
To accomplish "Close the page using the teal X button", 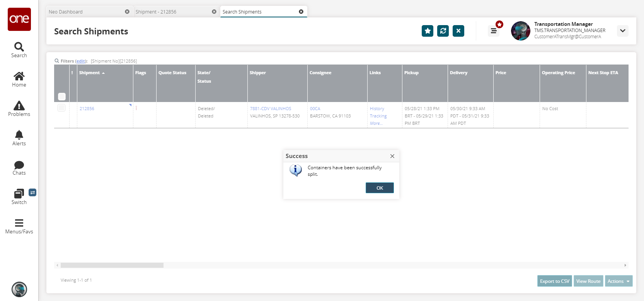I will (458, 31).
